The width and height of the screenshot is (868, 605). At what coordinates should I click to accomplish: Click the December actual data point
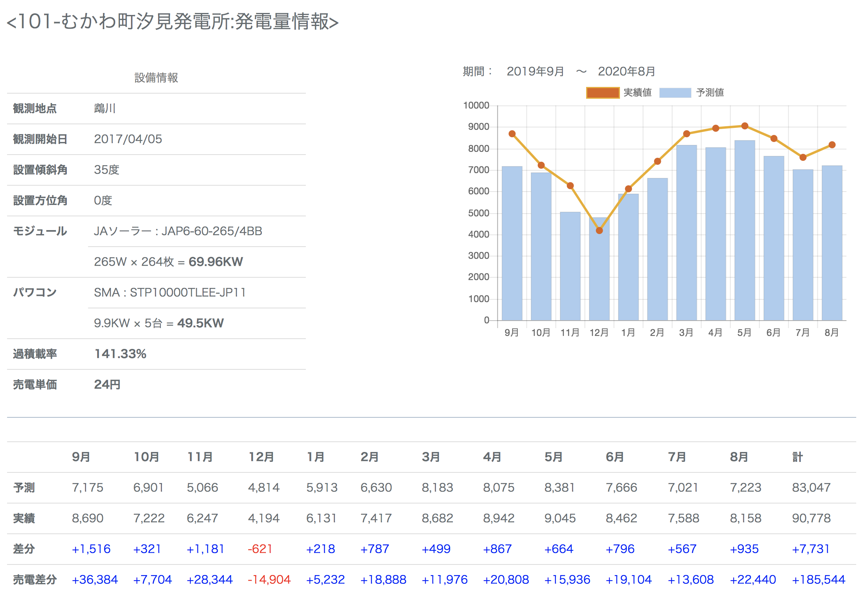599,231
